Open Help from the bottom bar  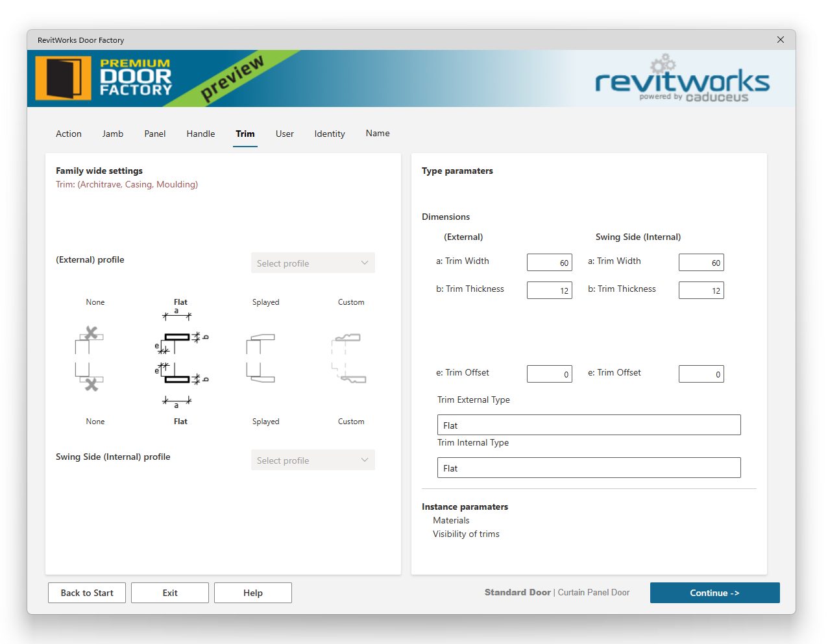click(253, 593)
